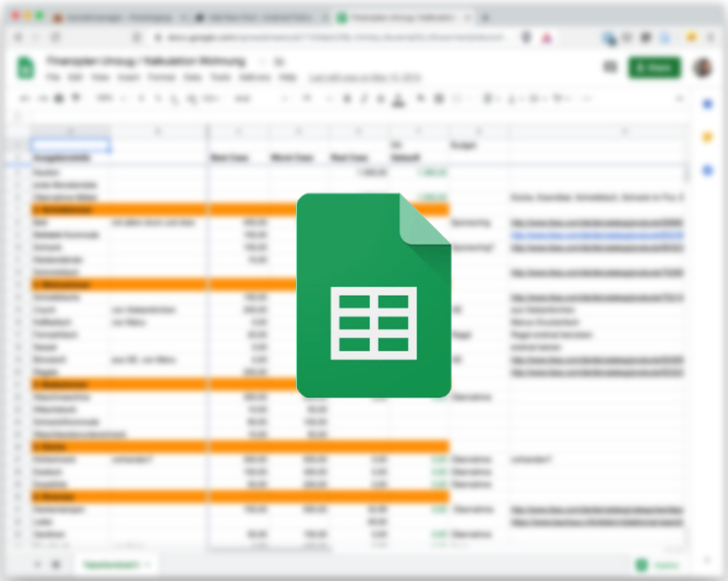Screen dimensions: 728x581
Task: Open the Data menu
Action: click(193, 77)
